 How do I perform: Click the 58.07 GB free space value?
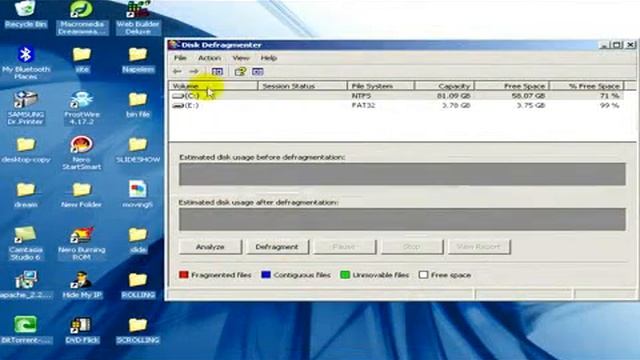529,96
